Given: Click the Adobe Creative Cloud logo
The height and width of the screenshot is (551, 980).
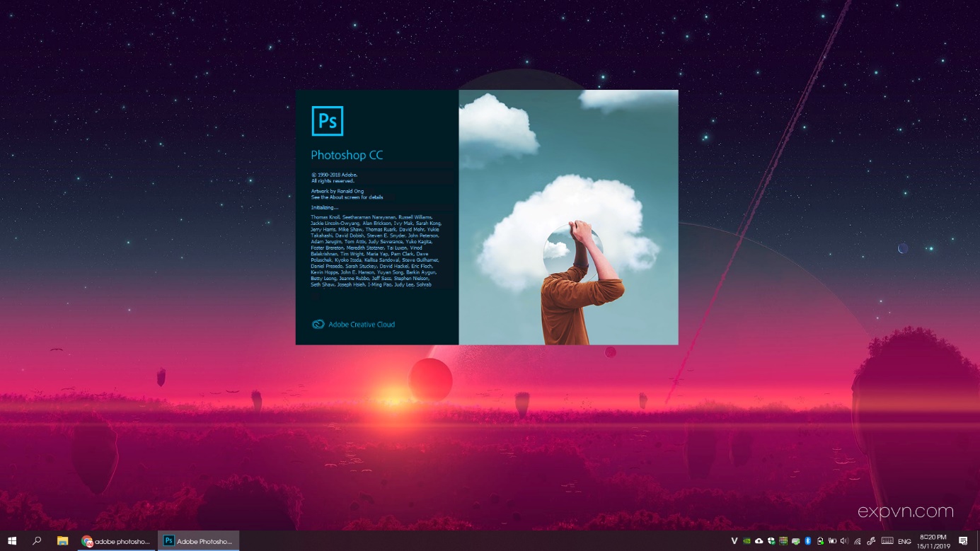Looking at the screenshot, I should pyautogui.click(x=318, y=324).
